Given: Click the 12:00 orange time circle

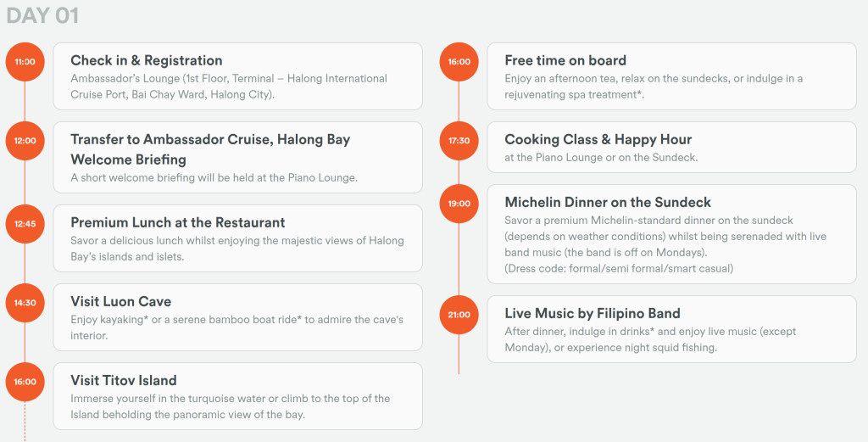Looking at the screenshot, I should [x=25, y=141].
